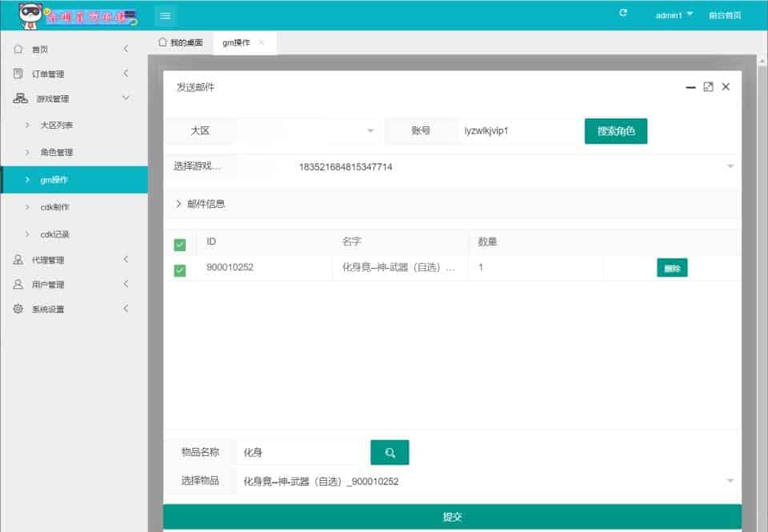Screen dimensions: 768x532
Task: Uncheck the row 900010252 checkbox
Action: [180, 270]
